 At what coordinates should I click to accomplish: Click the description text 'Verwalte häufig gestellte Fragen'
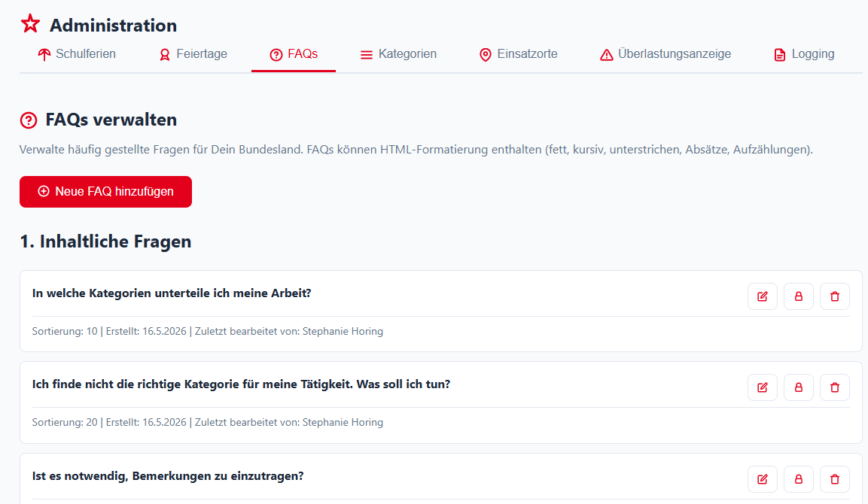pyautogui.click(x=416, y=150)
